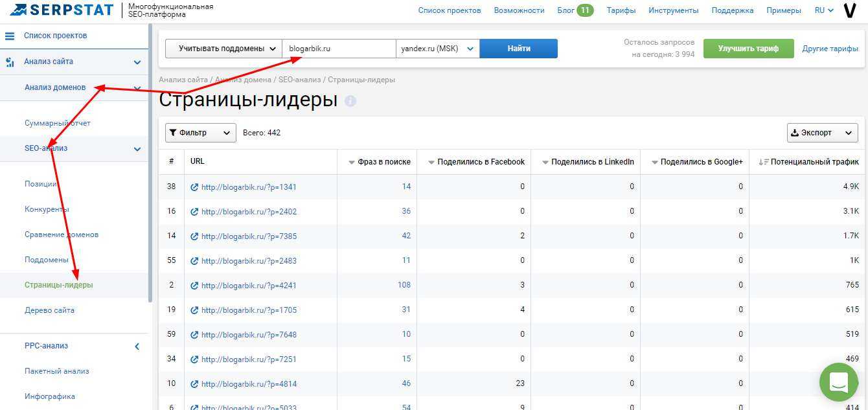Screen dimensions: 868x410
Task: Click phrase count 46 for ?p=4814
Action: (x=406, y=384)
